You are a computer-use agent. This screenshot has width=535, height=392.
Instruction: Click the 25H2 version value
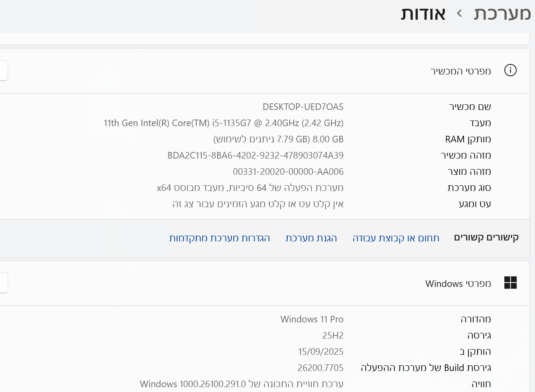point(333,335)
